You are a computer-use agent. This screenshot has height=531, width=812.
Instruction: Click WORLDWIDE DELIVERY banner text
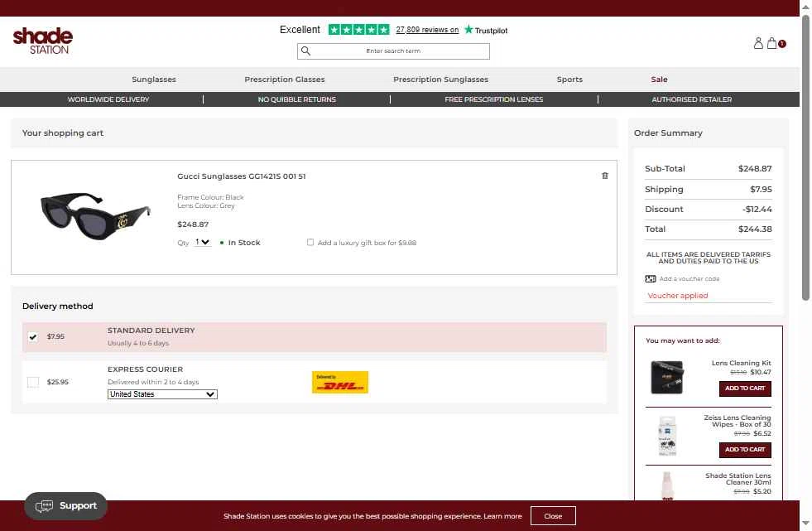coord(108,99)
